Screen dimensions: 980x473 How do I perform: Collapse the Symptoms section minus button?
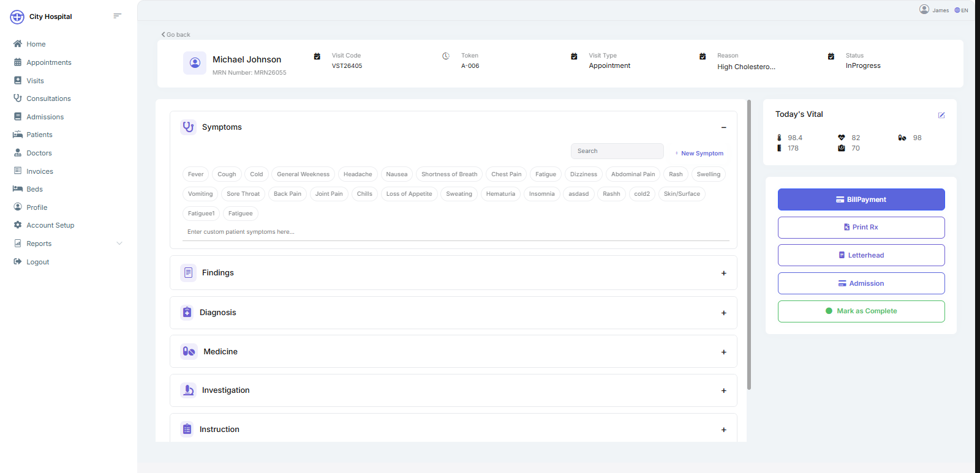pyautogui.click(x=723, y=127)
